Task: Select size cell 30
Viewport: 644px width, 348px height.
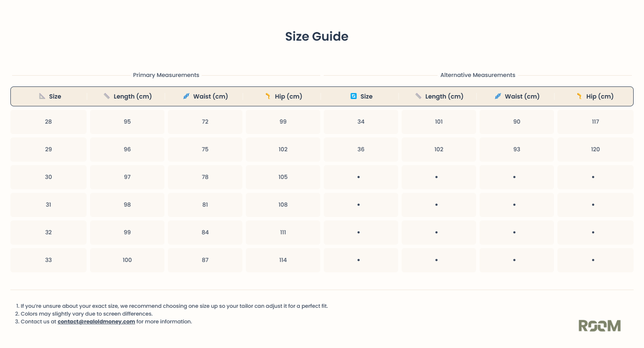Action: pyautogui.click(x=48, y=177)
